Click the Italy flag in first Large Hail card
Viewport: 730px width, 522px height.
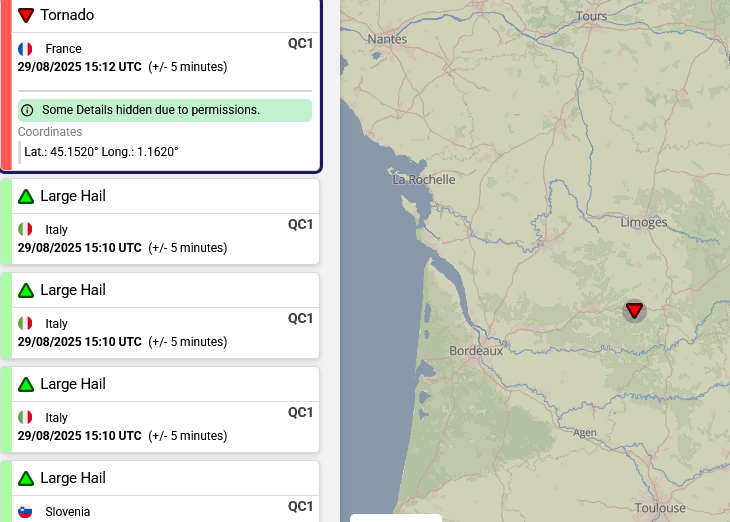[26, 230]
